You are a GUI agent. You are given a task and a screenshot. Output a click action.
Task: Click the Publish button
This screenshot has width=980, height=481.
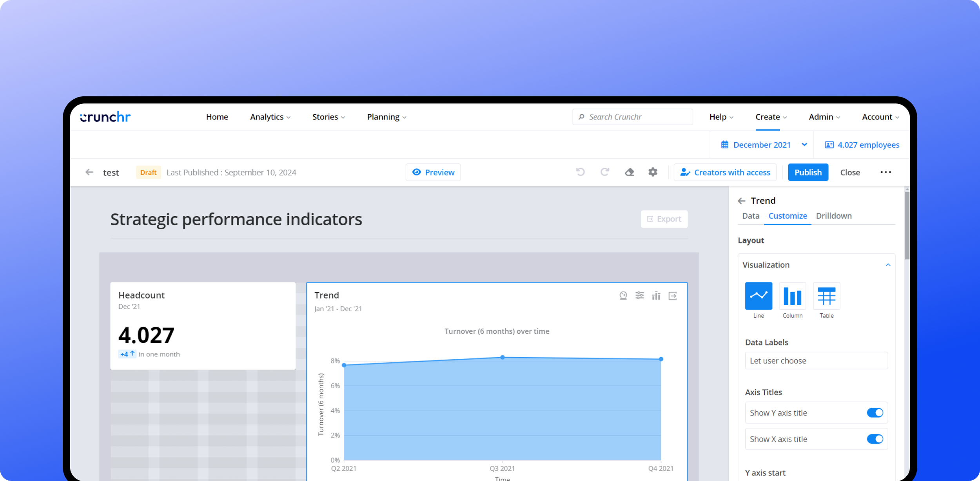tap(808, 172)
